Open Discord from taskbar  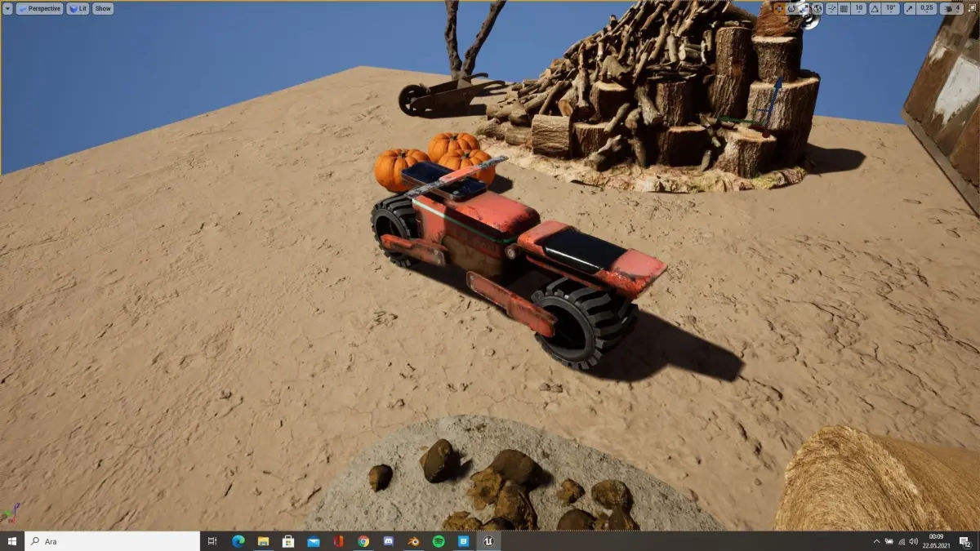coord(389,541)
